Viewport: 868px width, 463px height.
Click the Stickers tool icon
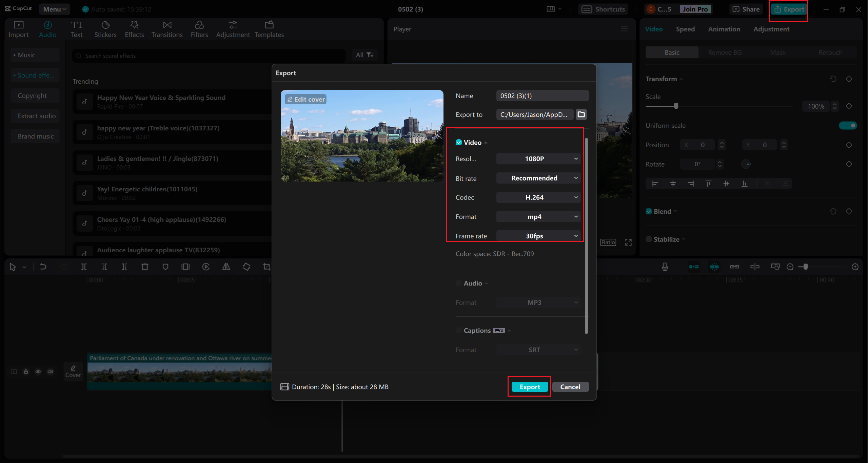tap(105, 25)
